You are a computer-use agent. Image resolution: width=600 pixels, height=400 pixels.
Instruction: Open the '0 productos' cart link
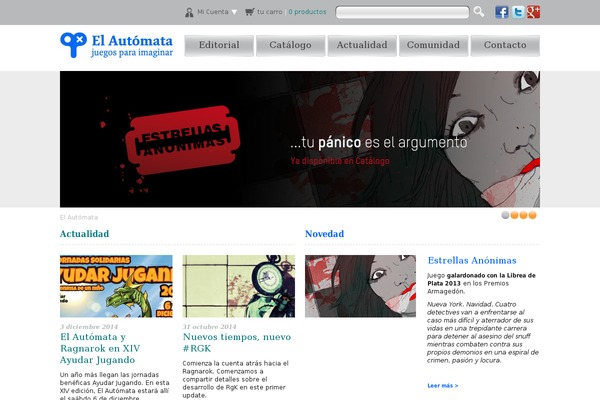(307, 12)
